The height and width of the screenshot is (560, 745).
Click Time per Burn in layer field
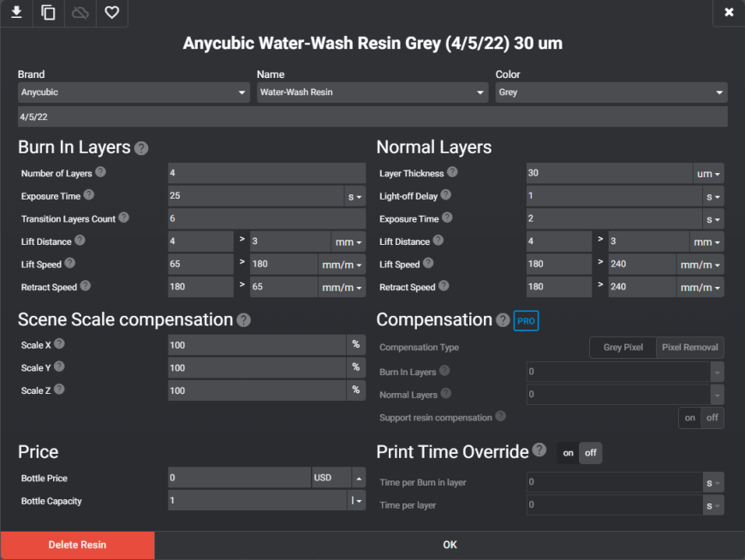tap(614, 483)
